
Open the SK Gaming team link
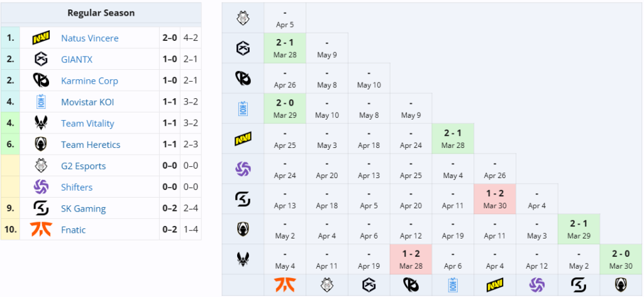click(x=83, y=209)
